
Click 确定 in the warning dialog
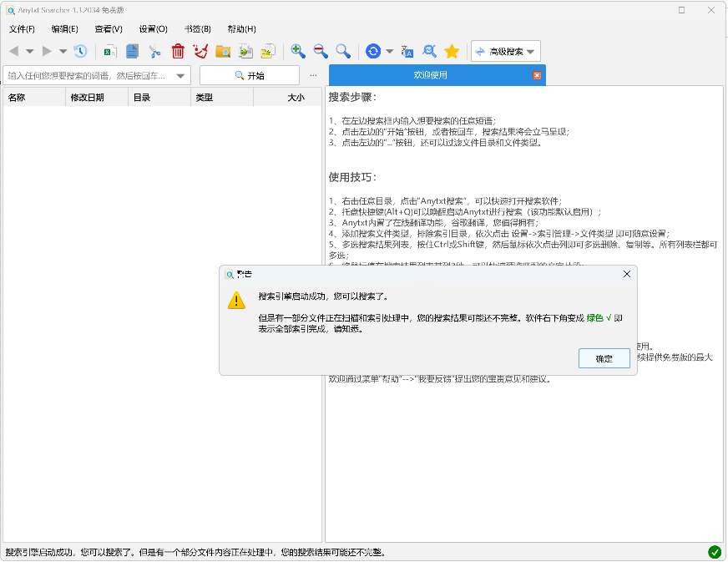click(604, 358)
